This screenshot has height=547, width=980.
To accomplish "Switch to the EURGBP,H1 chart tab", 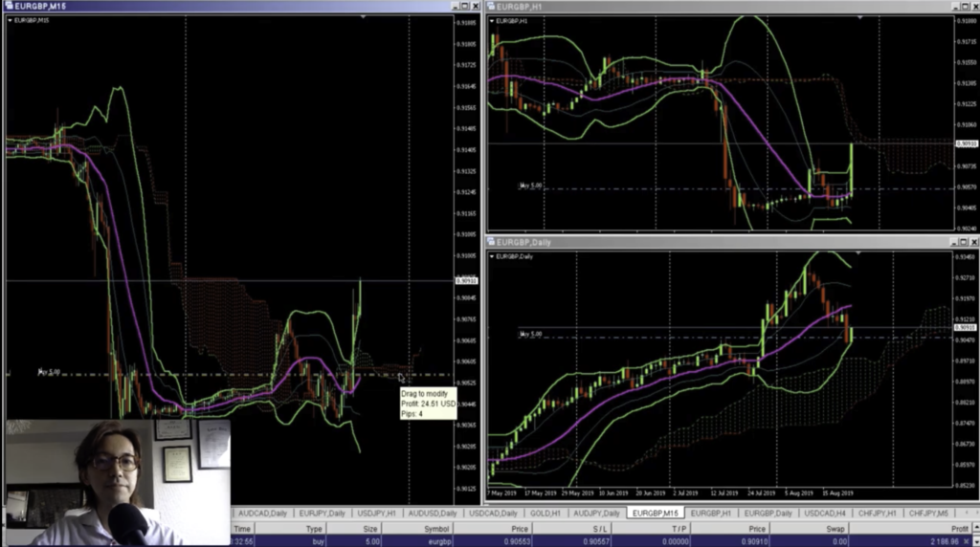I will tap(711, 514).
